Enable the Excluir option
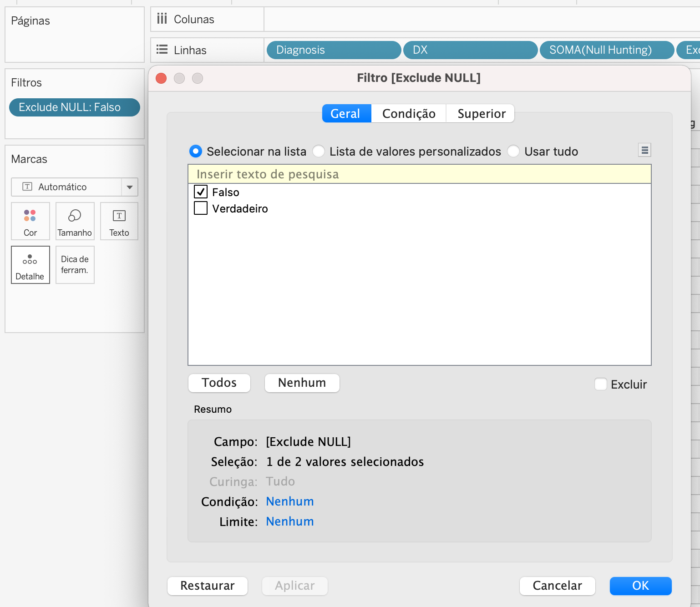The image size is (700, 607). (601, 384)
